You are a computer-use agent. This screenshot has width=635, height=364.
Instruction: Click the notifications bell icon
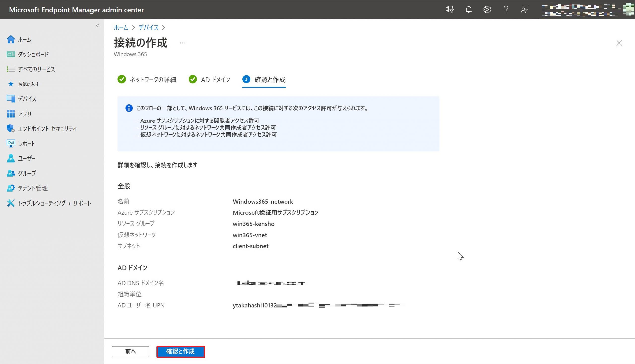pos(468,10)
